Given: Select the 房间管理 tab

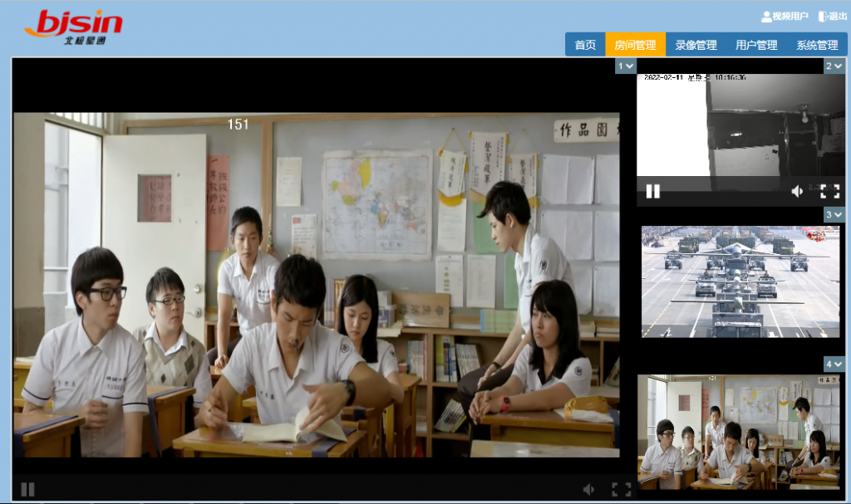Looking at the screenshot, I should click(635, 45).
